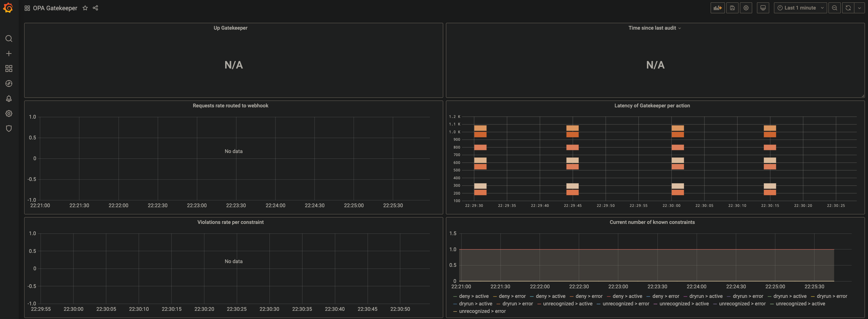Screen dimensions: 868x319
Task: Toggle the magenta dryrun > active legend series
Action: click(x=706, y=296)
